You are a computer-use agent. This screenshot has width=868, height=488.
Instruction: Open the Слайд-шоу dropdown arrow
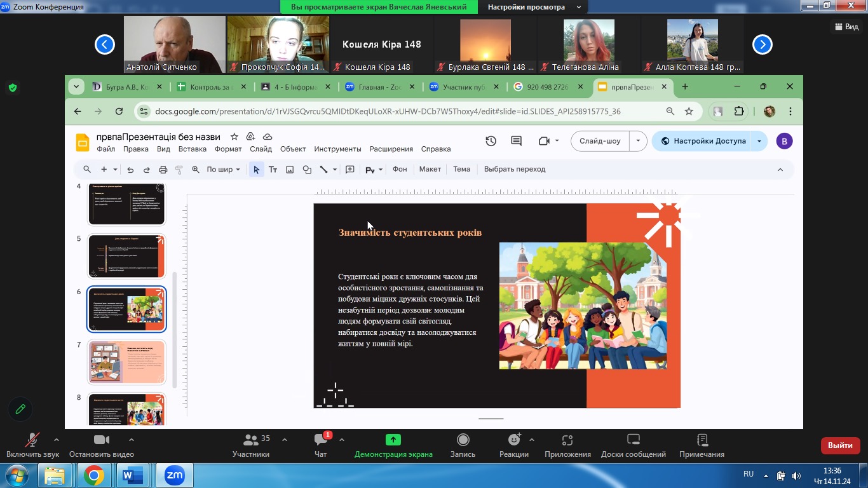click(x=638, y=141)
